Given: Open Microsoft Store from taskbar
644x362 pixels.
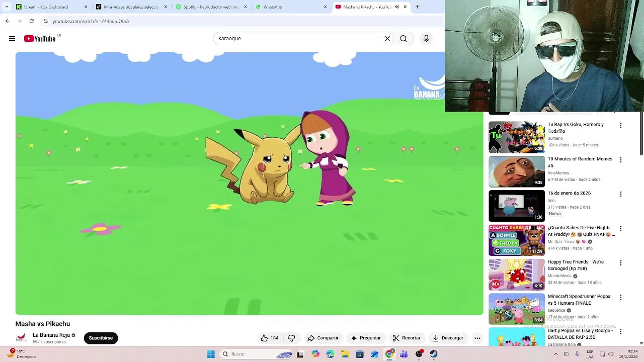Looking at the screenshot, I should click(359, 354).
